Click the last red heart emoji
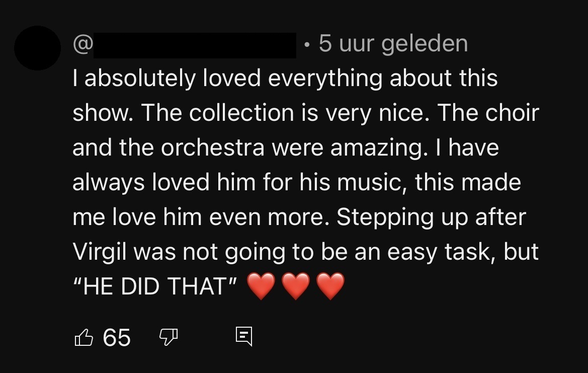Image resolution: width=588 pixels, height=373 pixels. pos(330,286)
